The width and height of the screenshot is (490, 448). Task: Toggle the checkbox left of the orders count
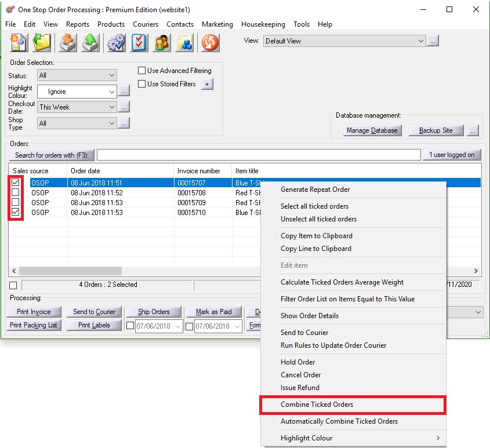[x=13, y=285]
